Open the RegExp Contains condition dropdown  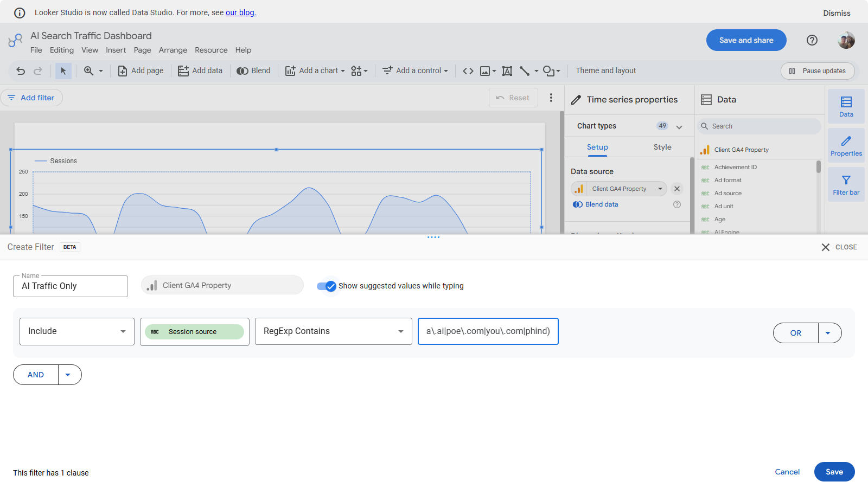pyautogui.click(x=334, y=331)
